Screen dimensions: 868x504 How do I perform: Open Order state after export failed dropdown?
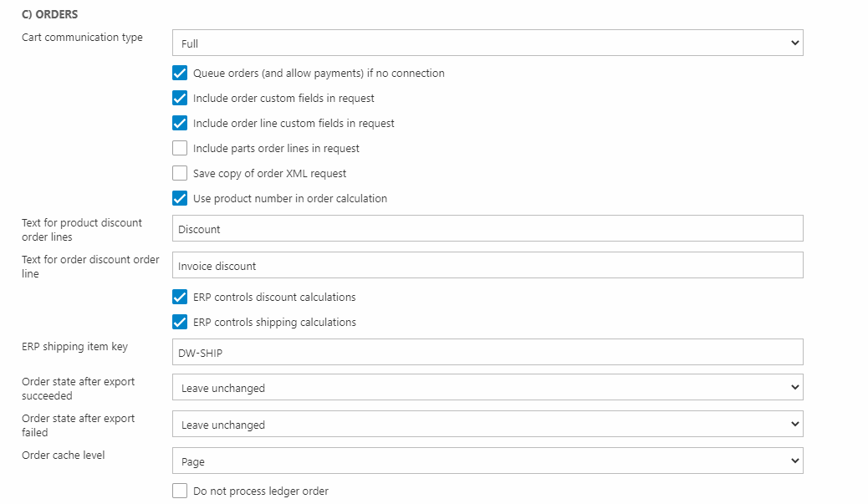[487, 425]
